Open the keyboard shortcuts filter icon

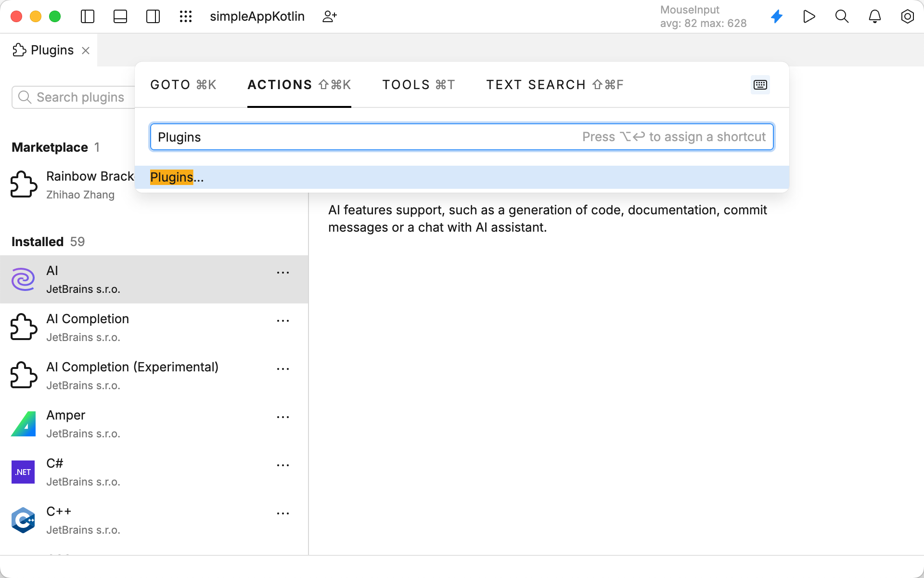[760, 84]
